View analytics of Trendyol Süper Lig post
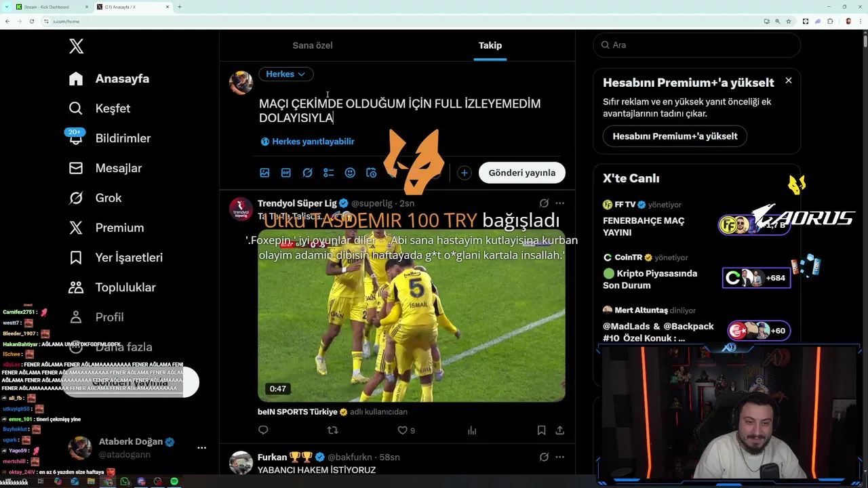 472,430
